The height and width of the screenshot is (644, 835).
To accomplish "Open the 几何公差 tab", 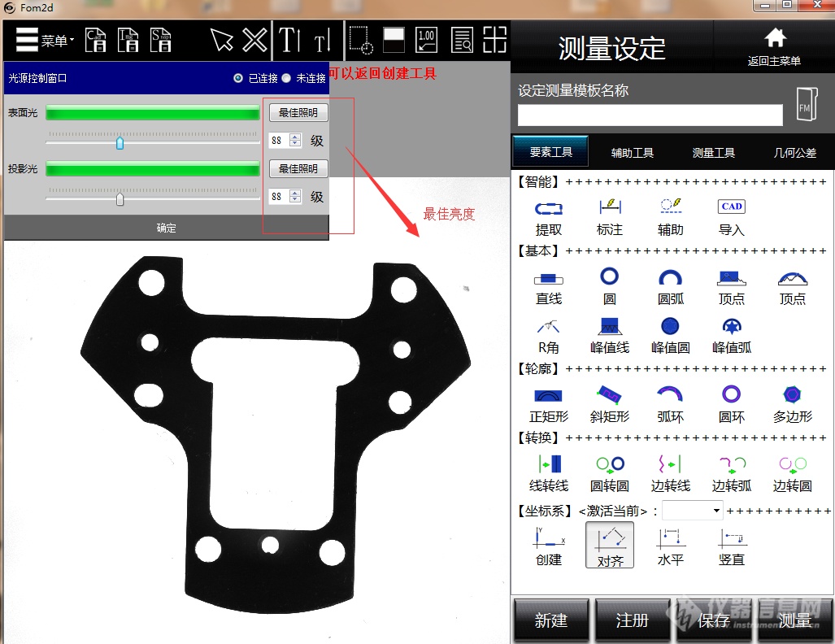I will click(x=794, y=152).
